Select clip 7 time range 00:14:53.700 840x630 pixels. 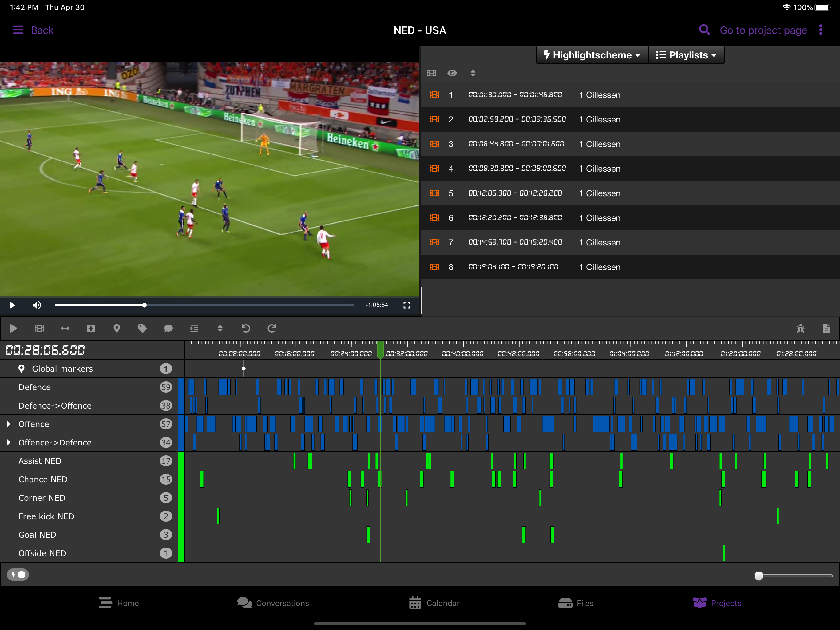pos(515,242)
